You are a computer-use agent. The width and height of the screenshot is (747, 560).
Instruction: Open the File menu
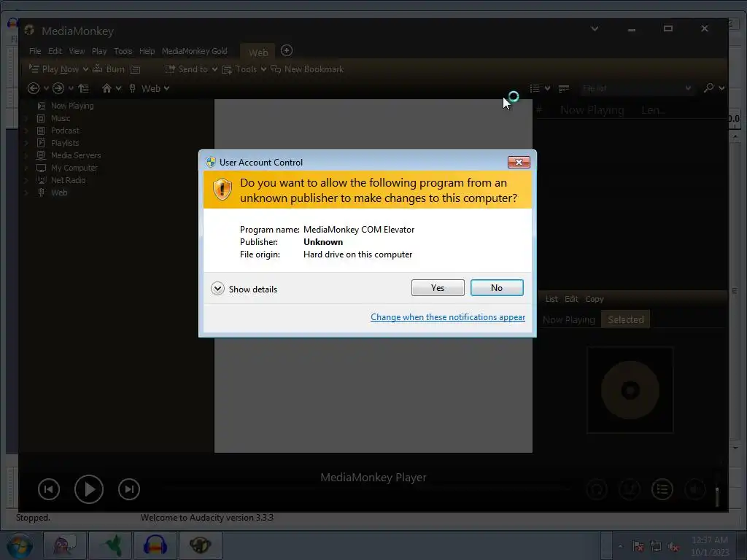pos(35,51)
